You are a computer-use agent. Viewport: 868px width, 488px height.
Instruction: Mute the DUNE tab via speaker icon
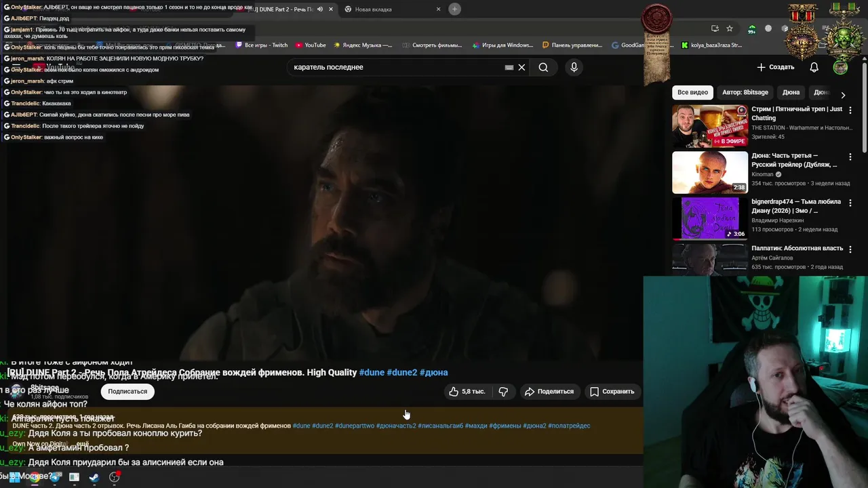320,9
